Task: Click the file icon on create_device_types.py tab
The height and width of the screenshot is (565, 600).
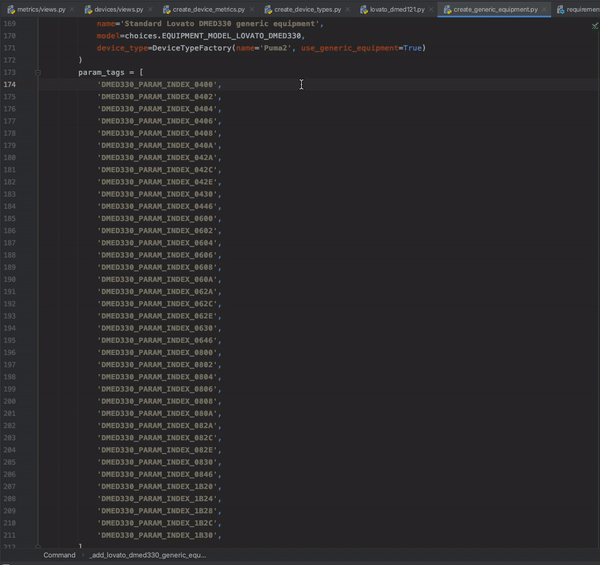Action: pyautogui.click(x=268, y=10)
